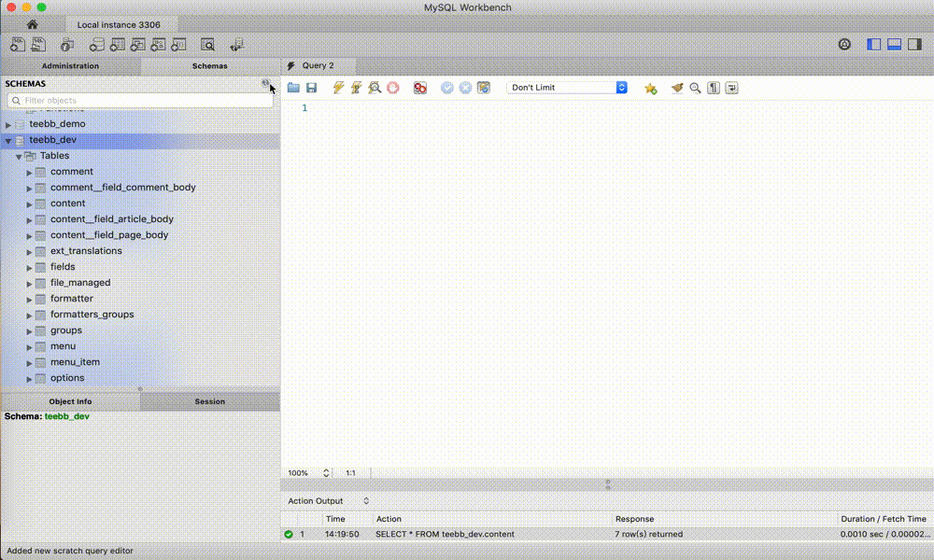Beautify the SQL with broom icon

(676, 88)
